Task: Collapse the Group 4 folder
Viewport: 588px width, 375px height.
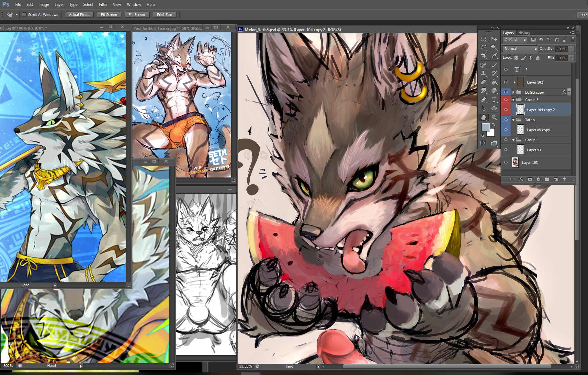Action: 514,140
